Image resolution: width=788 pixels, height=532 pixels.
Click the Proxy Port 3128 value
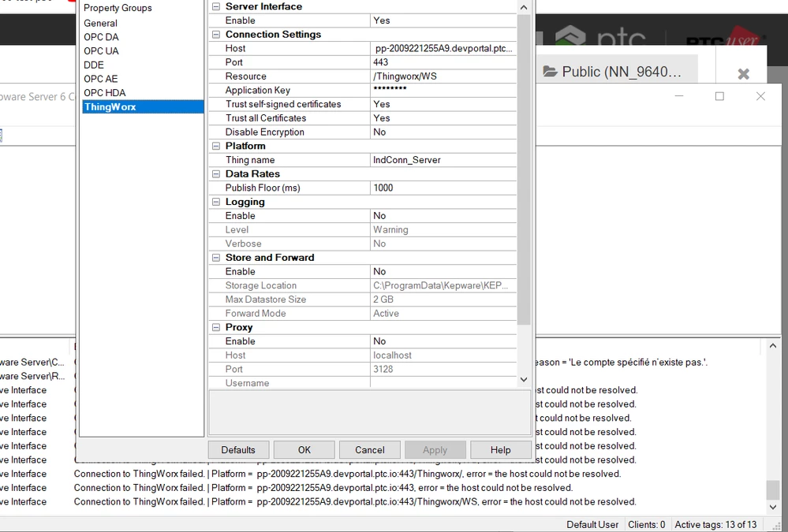pyautogui.click(x=443, y=369)
